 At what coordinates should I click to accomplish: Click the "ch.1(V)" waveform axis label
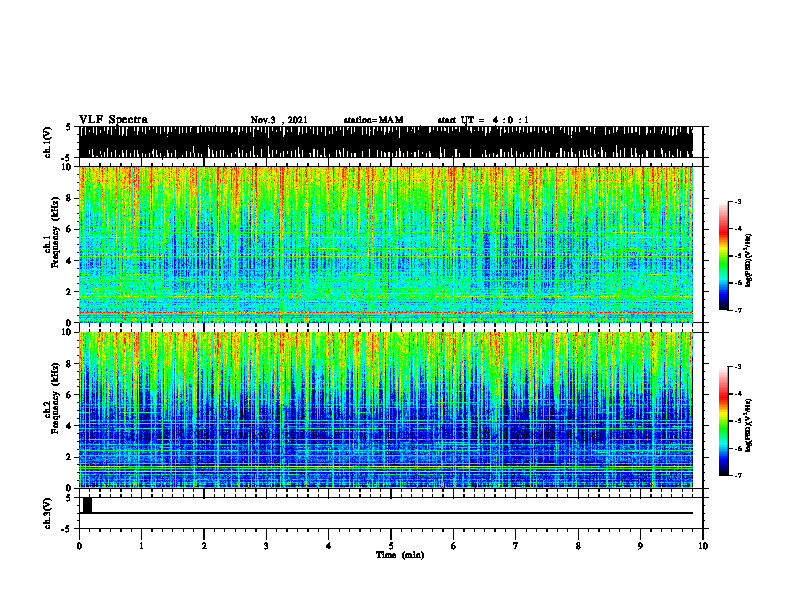[x=48, y=142]
